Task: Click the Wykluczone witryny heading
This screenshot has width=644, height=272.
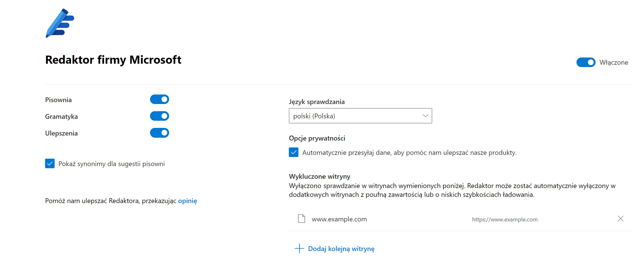Action: 320,177
